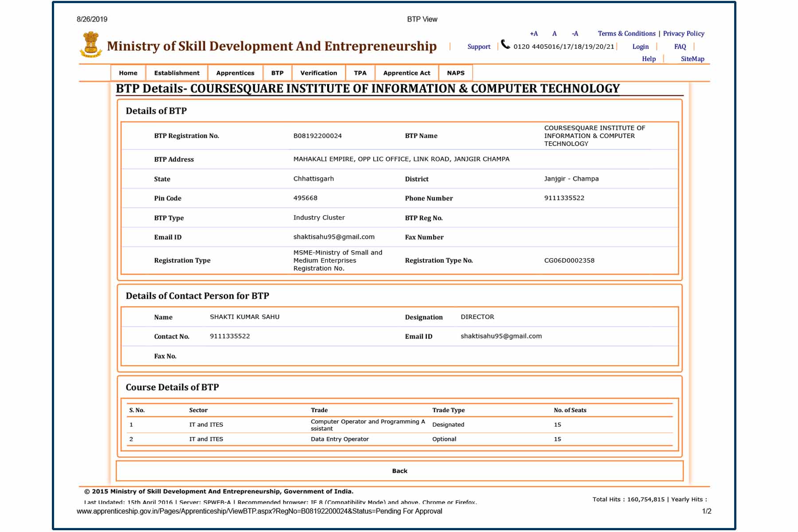Click the Ministry of Skill Development title
This screenshot has height=532, width=798.
click(272, 46)
